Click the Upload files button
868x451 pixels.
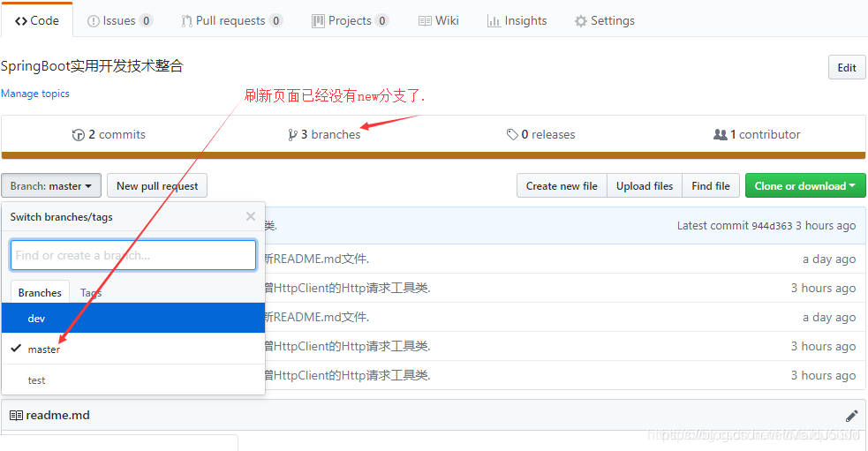pos(645,186)
